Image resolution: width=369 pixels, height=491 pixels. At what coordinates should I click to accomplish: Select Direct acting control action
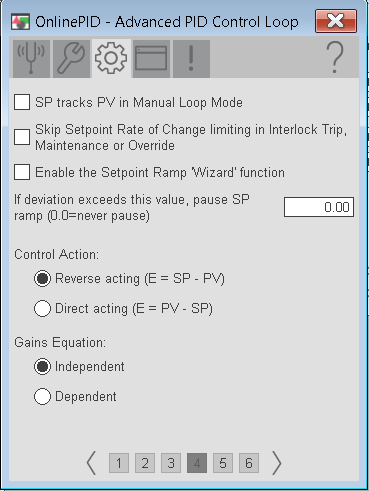tap(42, 308)
